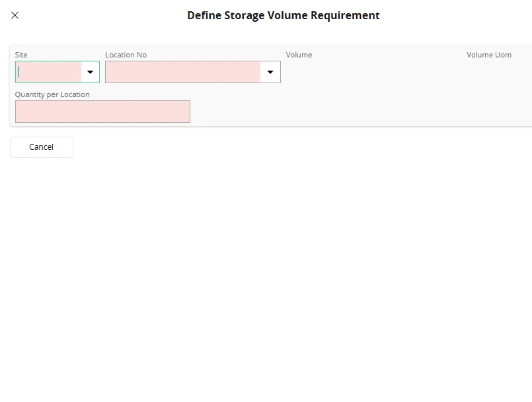Click the Volume column label

click(299, 55)
